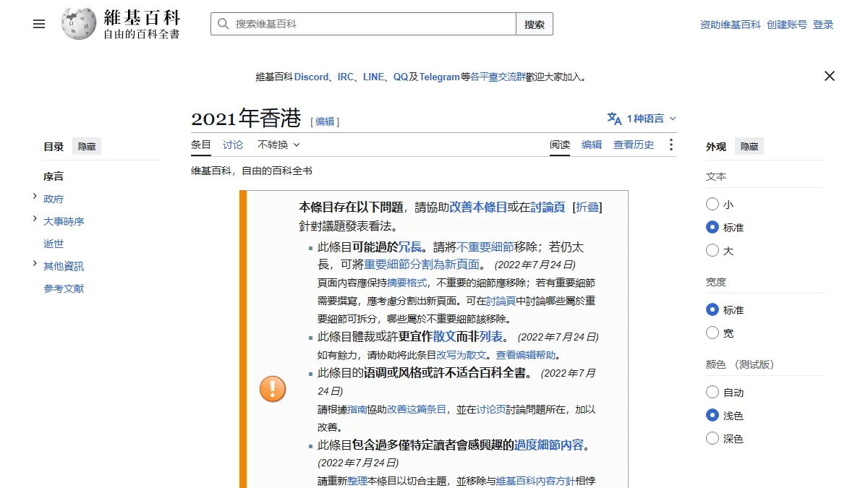Click the 查看编辑帮助 link
The image size is (868, 488).
[527, 355]
